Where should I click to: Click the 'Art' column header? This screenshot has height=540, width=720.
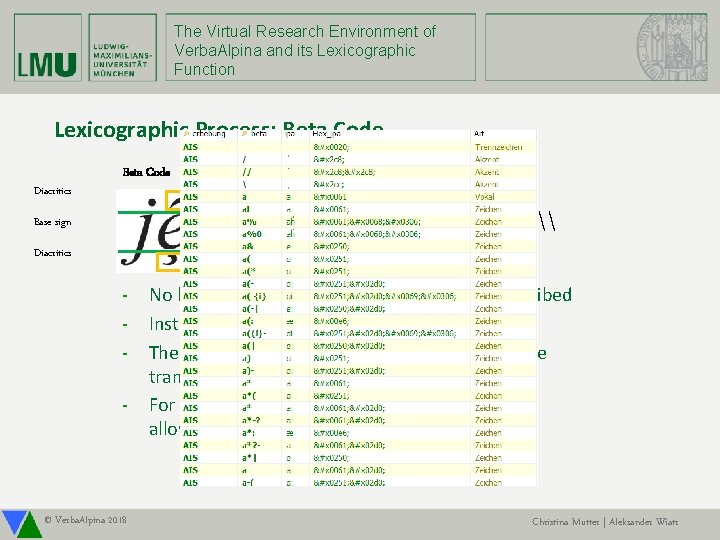[479, 134]
